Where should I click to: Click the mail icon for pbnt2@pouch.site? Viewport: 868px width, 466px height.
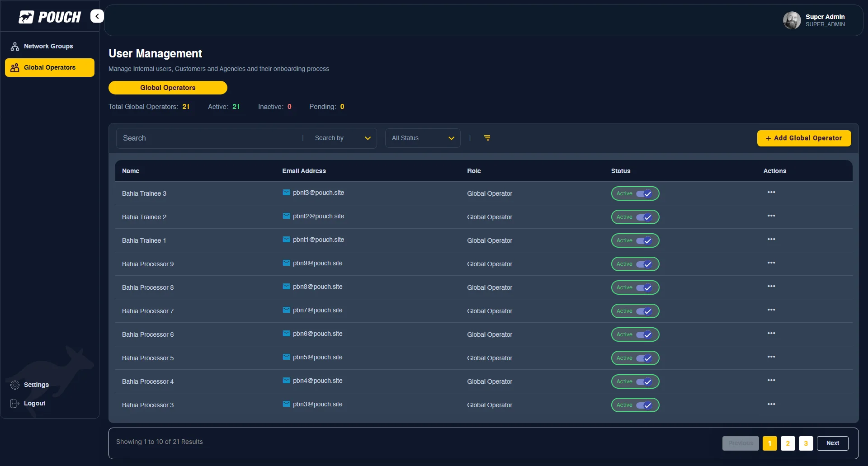pos(286,216)
